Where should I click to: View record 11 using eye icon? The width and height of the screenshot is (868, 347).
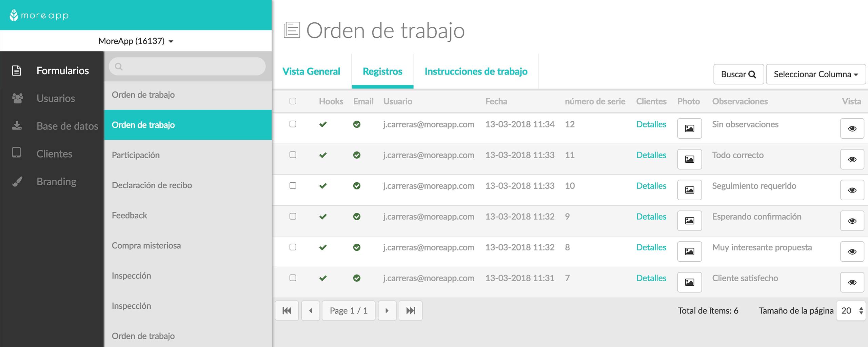[x=852, y=159]
